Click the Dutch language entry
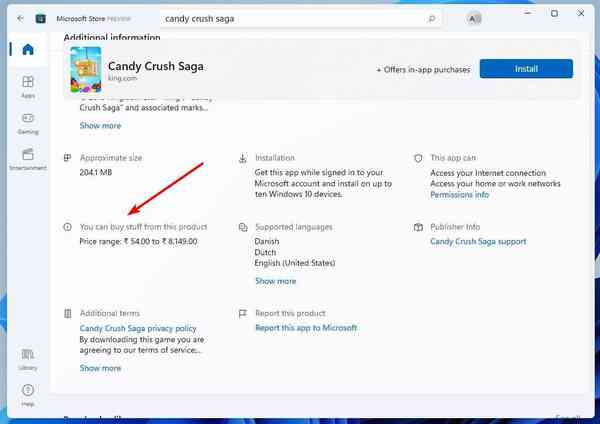Screen dimensions: 600x424 [265, 253]
